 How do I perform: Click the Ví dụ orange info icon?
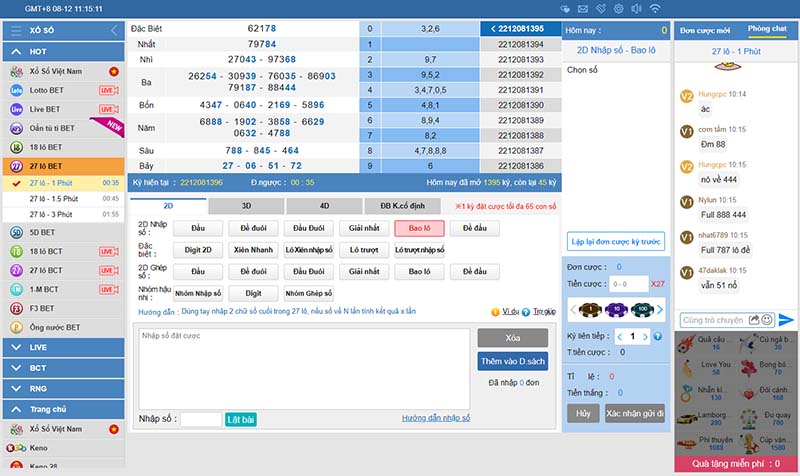495,312
